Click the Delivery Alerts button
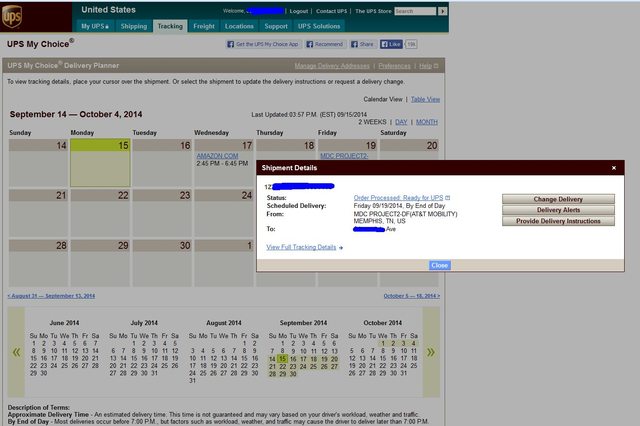Screen dimensions: 640x426 [x=558, y=210]
